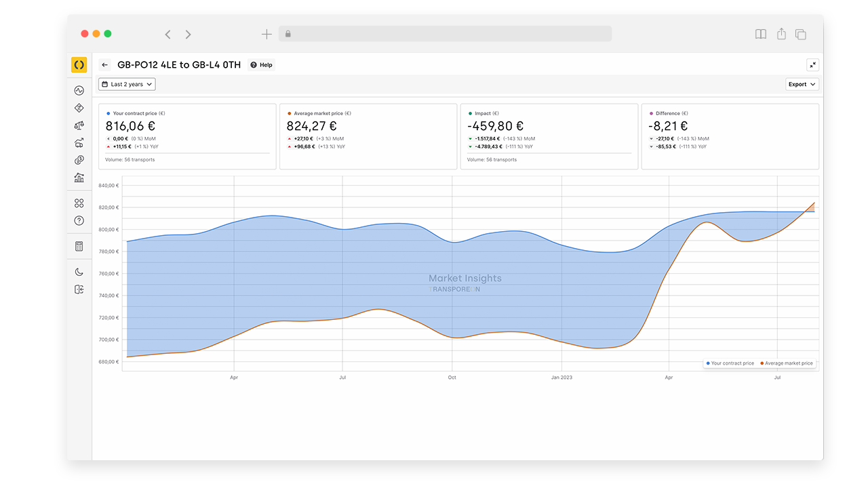Image resolution: width=868 pixels, height=488 pixels.
Task: Click the browser share icon
Action: coord(781,34)
